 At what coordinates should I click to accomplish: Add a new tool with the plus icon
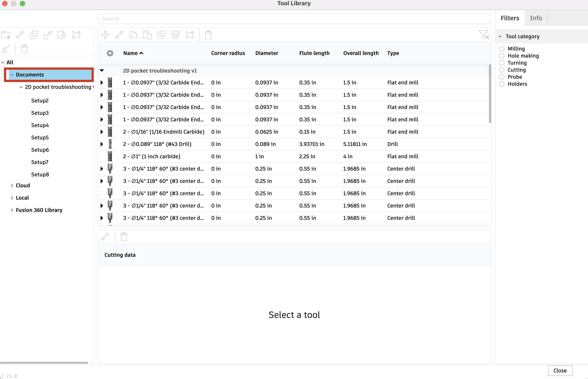105,35
